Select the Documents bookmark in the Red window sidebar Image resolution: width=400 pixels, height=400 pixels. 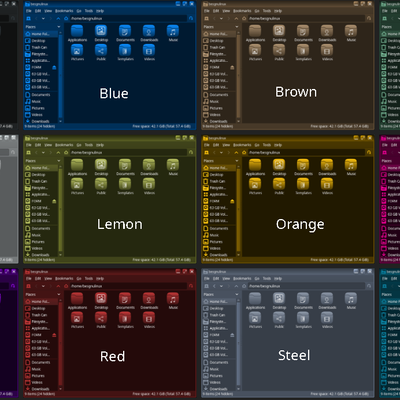pos(41,362)
